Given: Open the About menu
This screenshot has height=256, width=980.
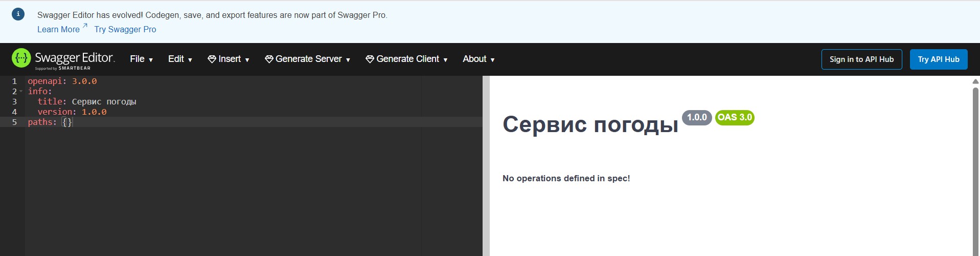Looking at the screenshot, I should (x=478, y=59).
